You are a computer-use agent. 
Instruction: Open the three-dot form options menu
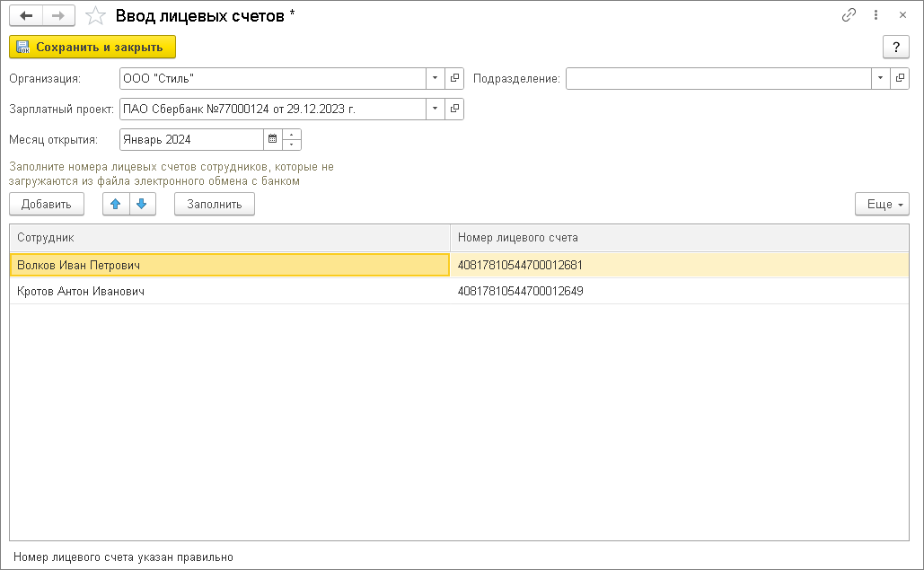(x=876, y=15)
